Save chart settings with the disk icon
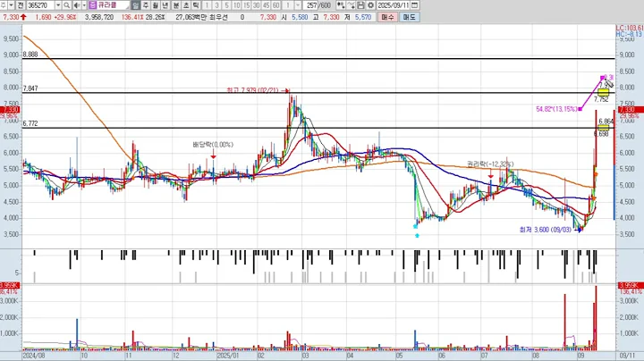The height and width of the screenshot is (361, 644). coord(360,5)
